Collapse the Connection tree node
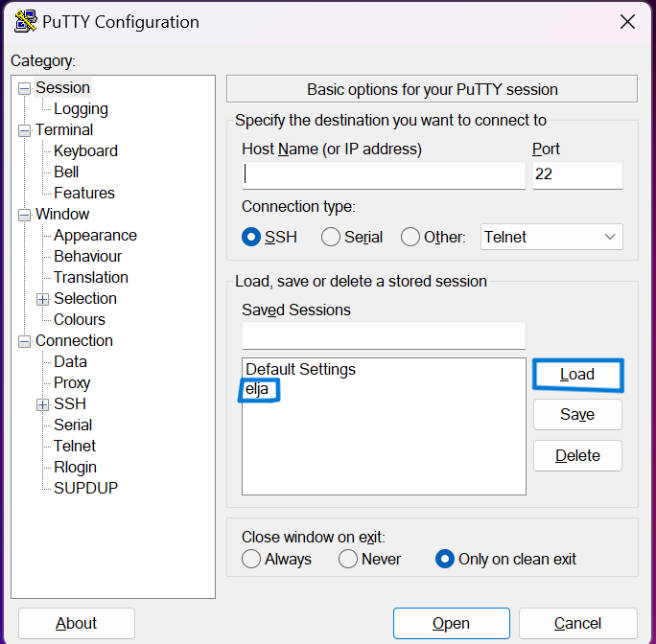 (24, 342)
